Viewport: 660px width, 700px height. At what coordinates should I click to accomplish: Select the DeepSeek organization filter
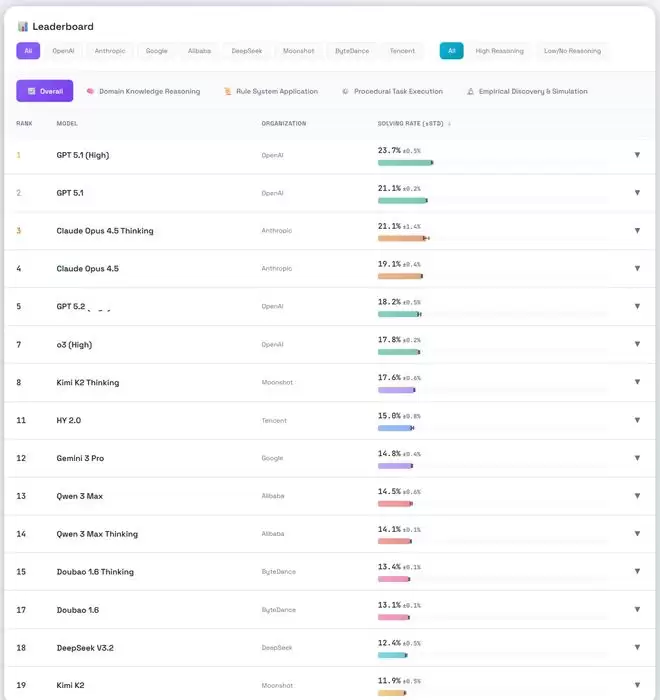tap(247, 50)
